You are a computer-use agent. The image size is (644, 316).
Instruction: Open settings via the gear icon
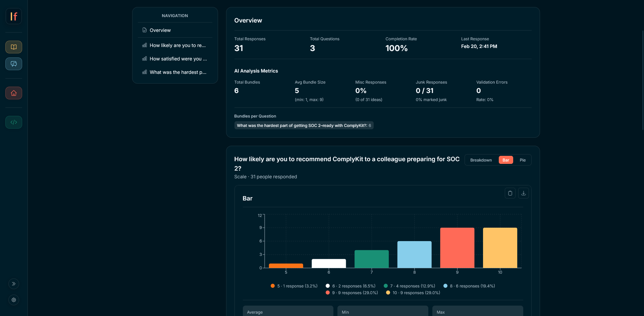[14, 300]
